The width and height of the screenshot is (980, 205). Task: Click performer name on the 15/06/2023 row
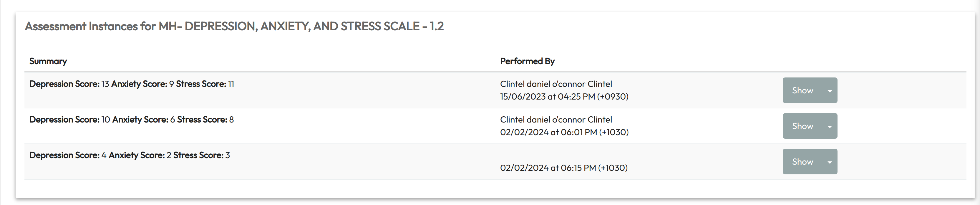[x=556, y=84]
